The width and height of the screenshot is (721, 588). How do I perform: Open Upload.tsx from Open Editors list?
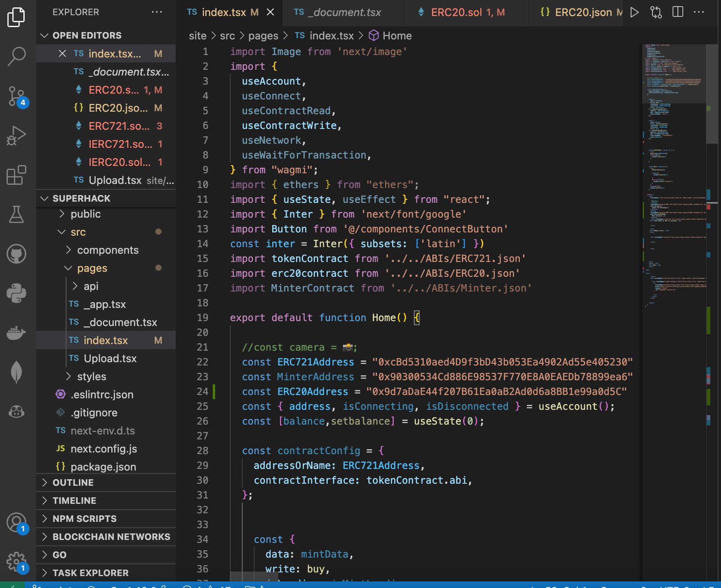[x=106, y=180]
